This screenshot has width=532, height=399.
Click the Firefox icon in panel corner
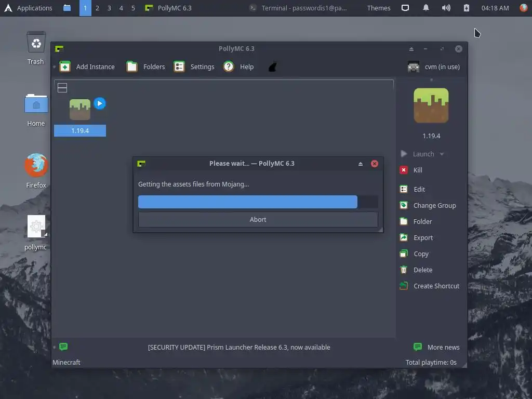pos(524,8)
